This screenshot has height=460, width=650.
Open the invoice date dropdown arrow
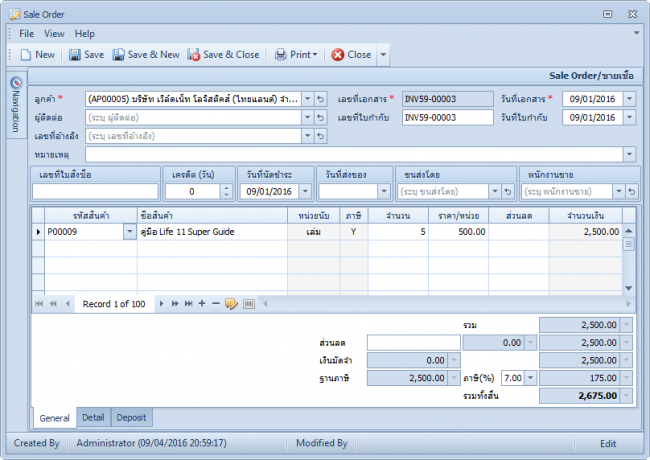[x=629, y=117]
